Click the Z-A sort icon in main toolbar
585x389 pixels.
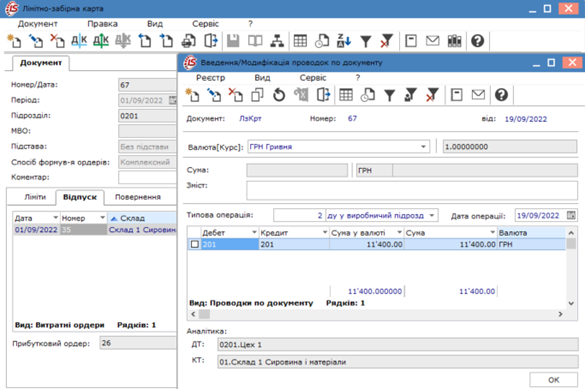tap(344, 41)
